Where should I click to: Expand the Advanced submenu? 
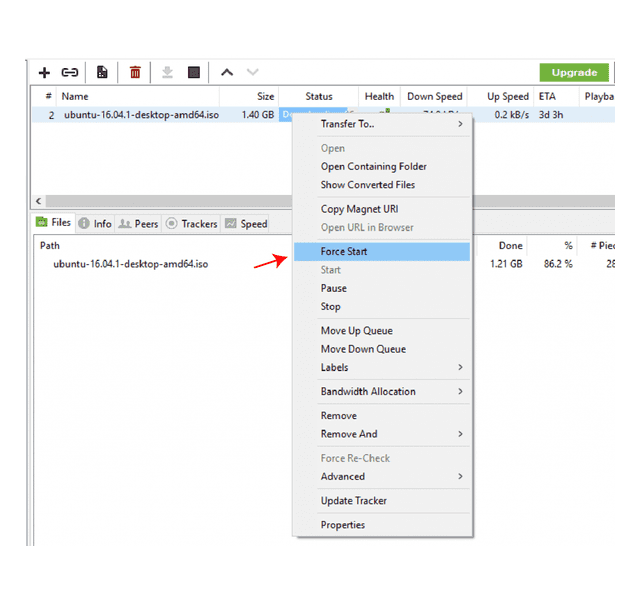pos(382,476)
